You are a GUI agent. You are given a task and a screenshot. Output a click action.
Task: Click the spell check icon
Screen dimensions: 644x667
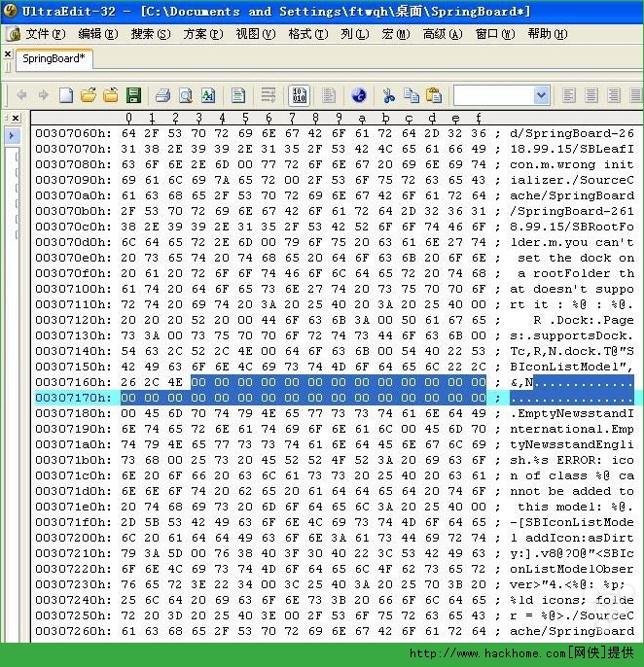pyautogui.click(x=208, y=95)
